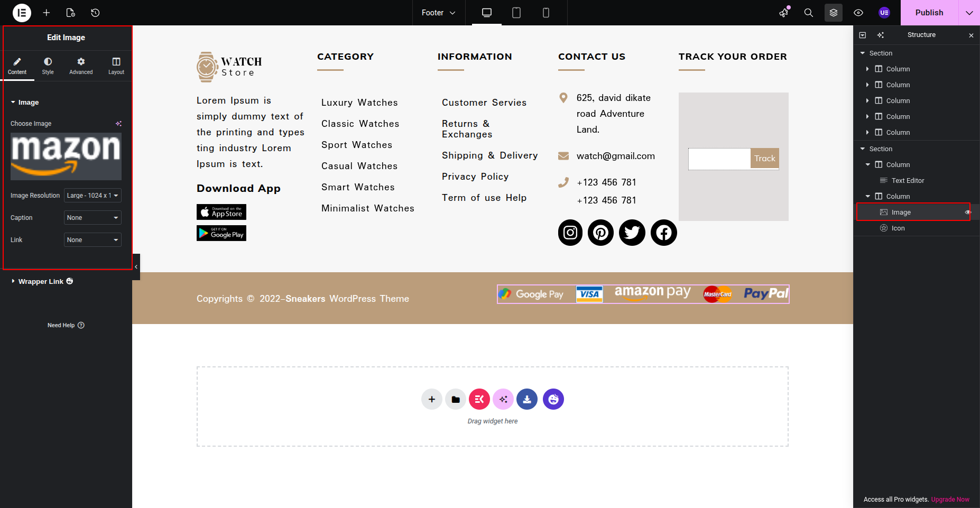Viewport: 980px width, 508px height.
Task: Click the Upgrade Now link
Action: [x=950, y=499]
